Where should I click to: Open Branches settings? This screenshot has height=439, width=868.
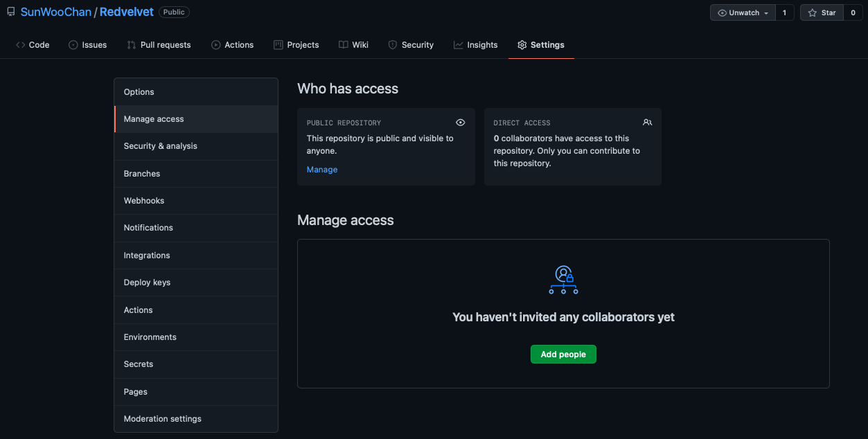pos(196,174)
